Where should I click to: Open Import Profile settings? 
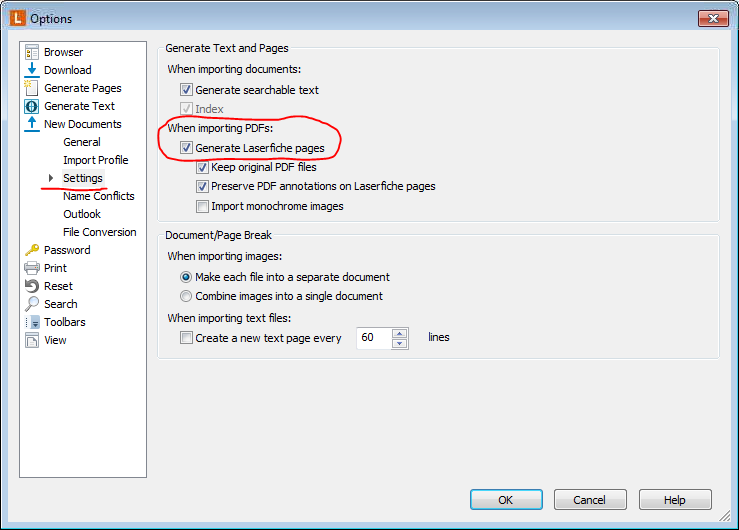click(96, 160)
